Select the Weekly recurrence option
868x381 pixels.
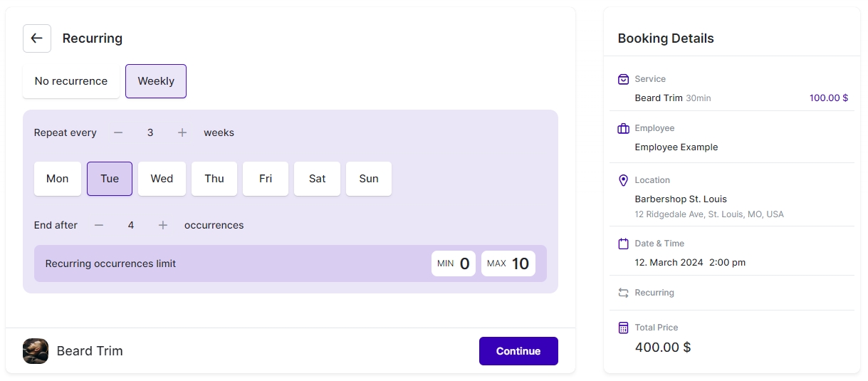(x=156, y=81)
